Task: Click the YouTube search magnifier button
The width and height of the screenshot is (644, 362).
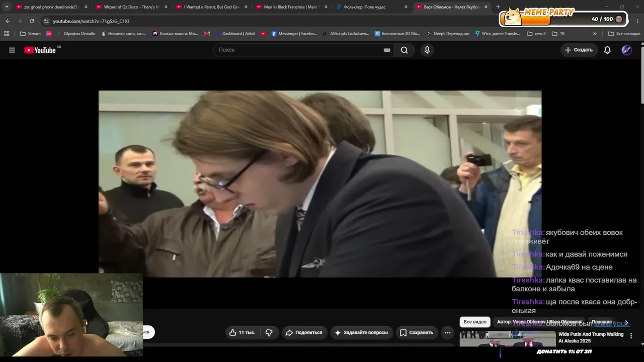Action: [404, 50]
